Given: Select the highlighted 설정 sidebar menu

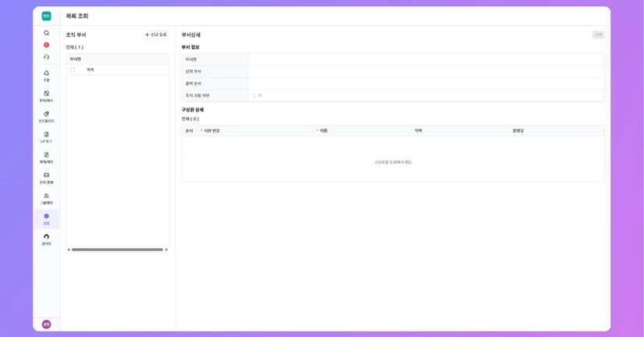Looking at the screenshot, I should coord(46,219).
